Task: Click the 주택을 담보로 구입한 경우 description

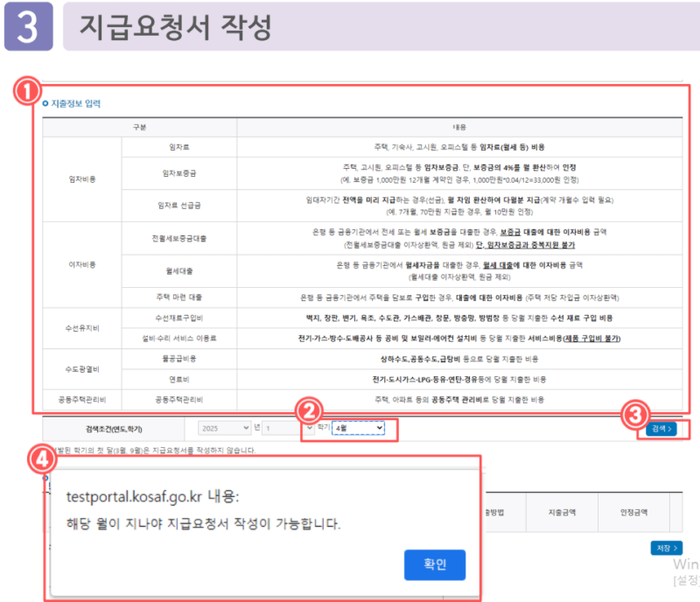Action: click(409, 297)
